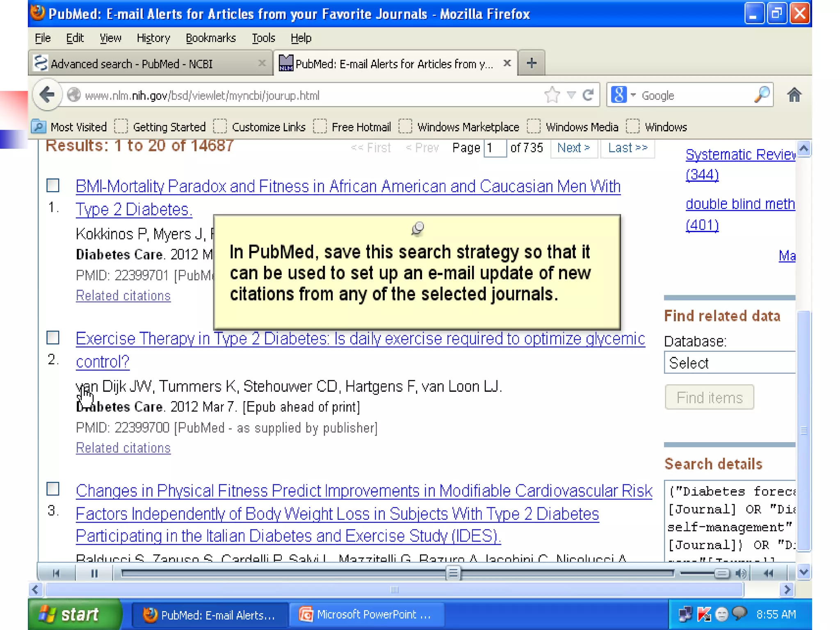Click the browser back arrow button
Image resolution: width=840 pixels, height=630 pixels.
click(x=47, y=95)
